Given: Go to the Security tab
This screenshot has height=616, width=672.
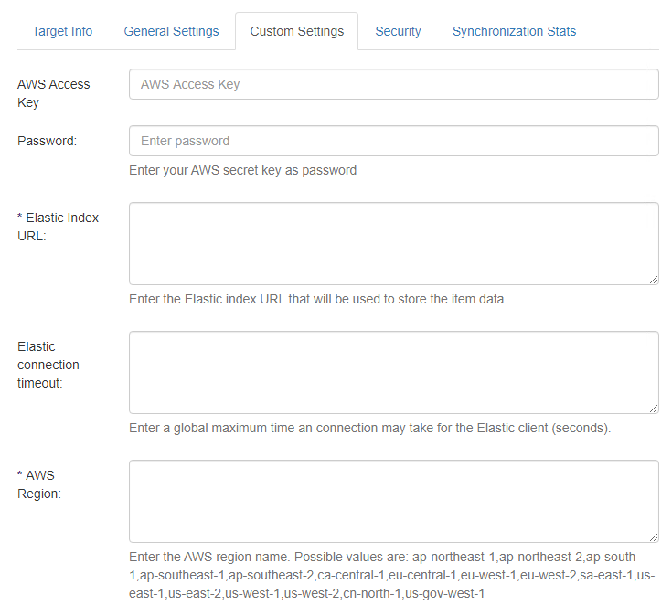Looking at the screenshot, I should [398, 31].
